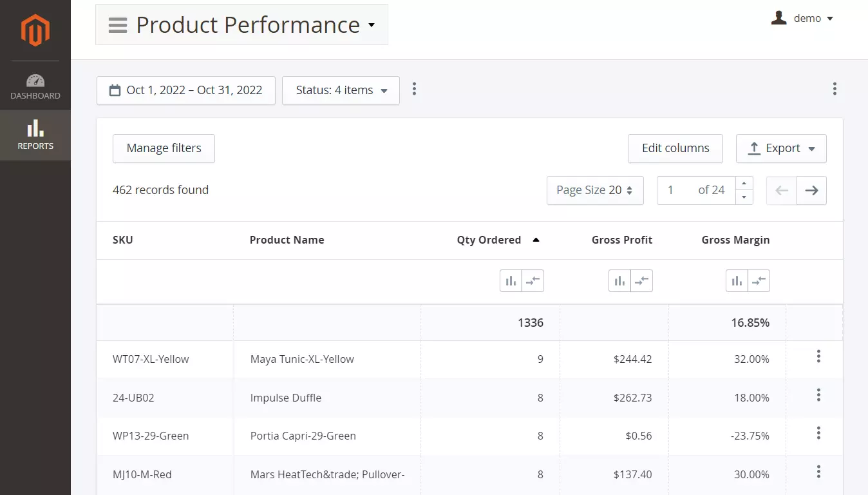Image resolution: width=868 pixels, height=495 pixels.
Task: Open the date range Oct 1–Oct 31 picker
Action: point(186,90)
